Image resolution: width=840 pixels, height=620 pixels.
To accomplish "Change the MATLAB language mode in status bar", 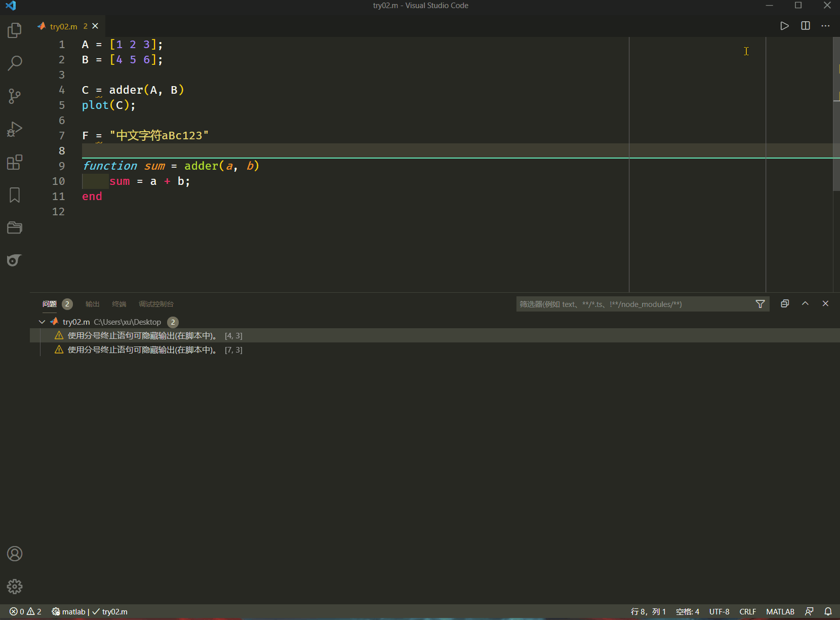I will [780, 611].
